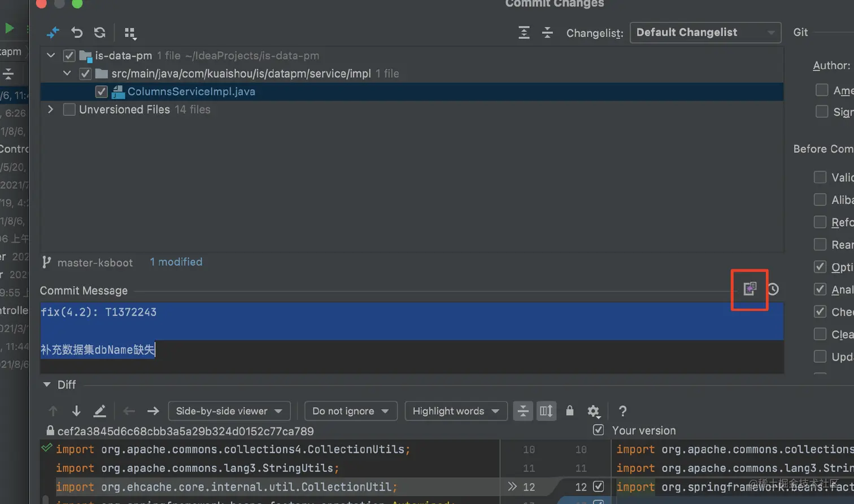Enable the Amend commit checkbox
The image size is (854, 504).
pyautogui.click(x=822, y=90)
